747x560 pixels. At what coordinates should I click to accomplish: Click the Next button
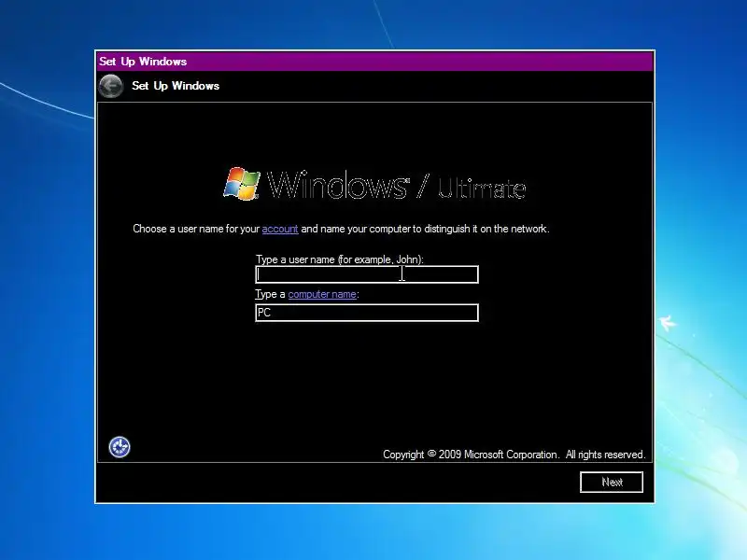point(612,482)
